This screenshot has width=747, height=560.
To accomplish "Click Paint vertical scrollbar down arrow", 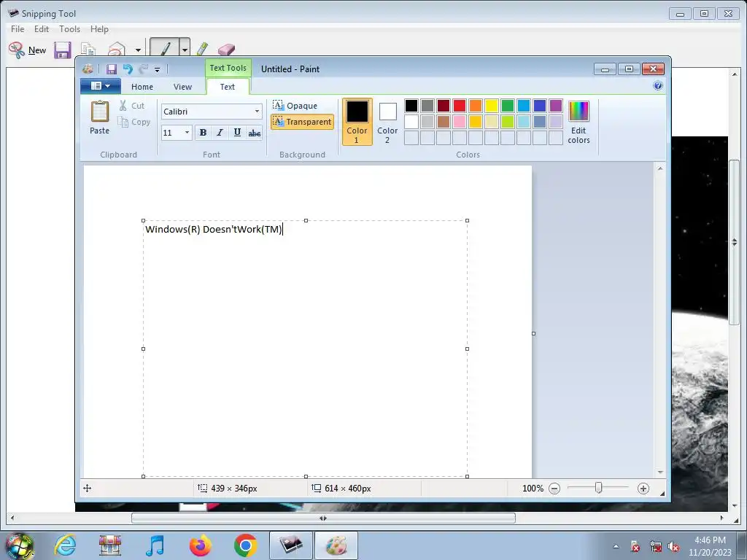I will pyautogui.click(x=660, y=472).
